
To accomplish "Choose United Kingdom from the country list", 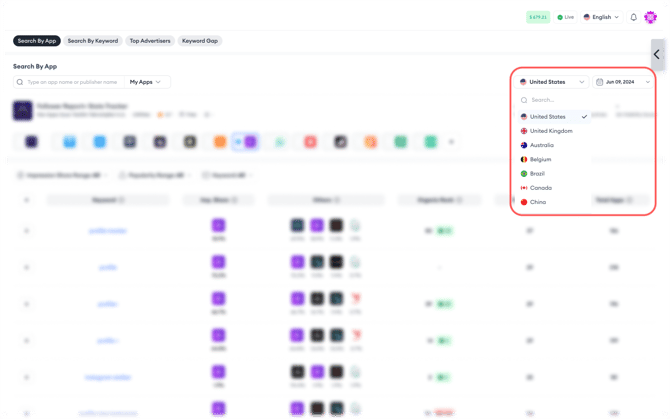I will (x=551, y=131).
